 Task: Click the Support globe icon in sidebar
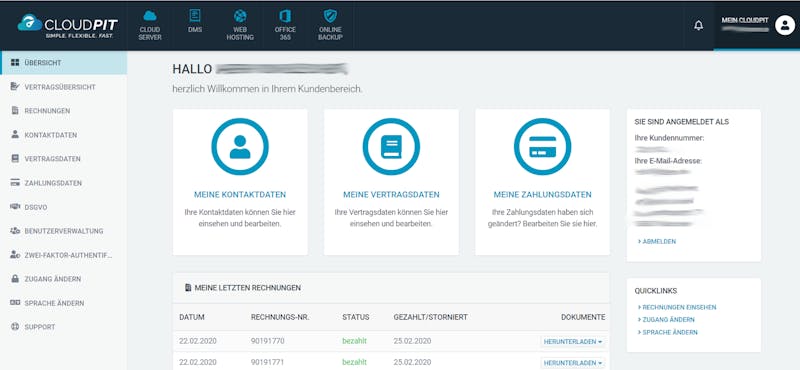[15, 327]
